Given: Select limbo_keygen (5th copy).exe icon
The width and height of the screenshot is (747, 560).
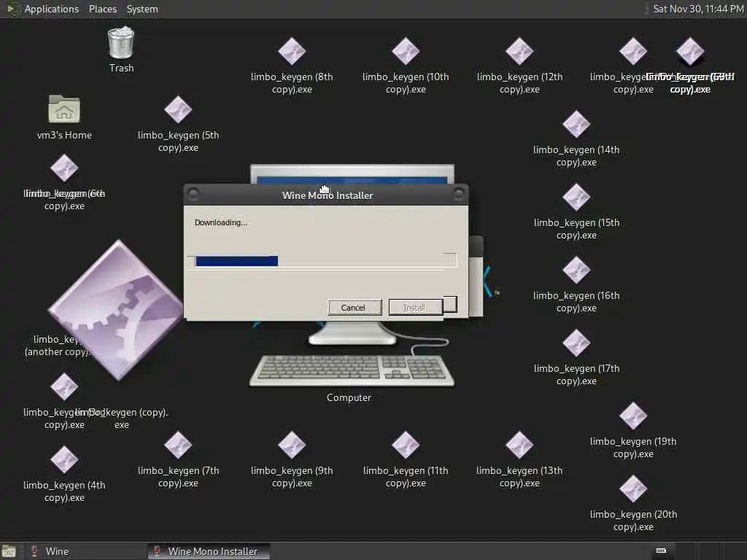Looking at the screenshot, I should tap(178, 109).
